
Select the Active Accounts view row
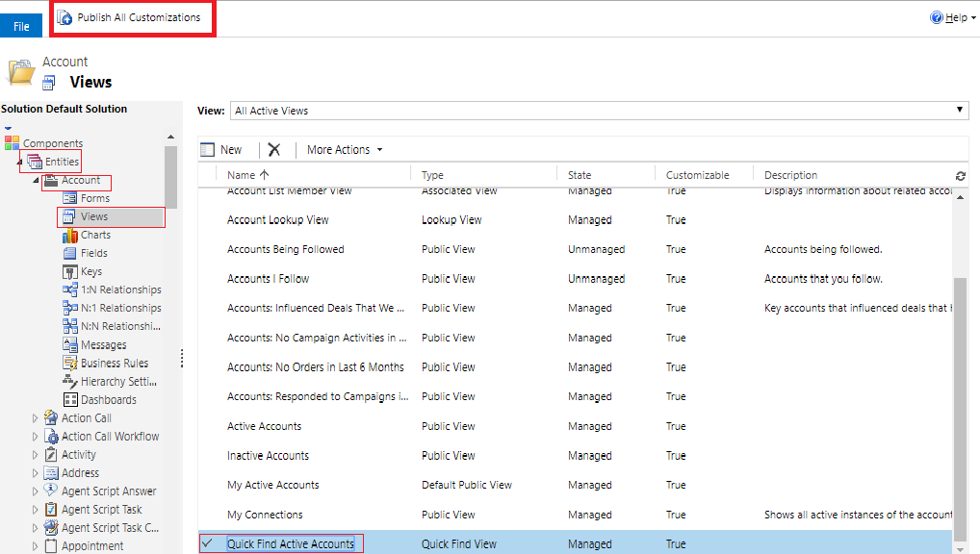pyautogui.click(x=265, y=426)
